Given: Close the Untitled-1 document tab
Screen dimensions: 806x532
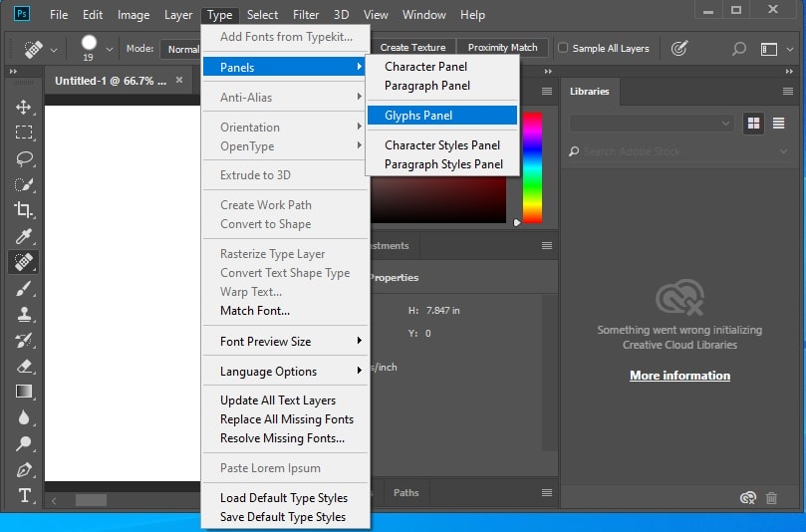Looking at the screenshot, I should [x=179, y=80].
